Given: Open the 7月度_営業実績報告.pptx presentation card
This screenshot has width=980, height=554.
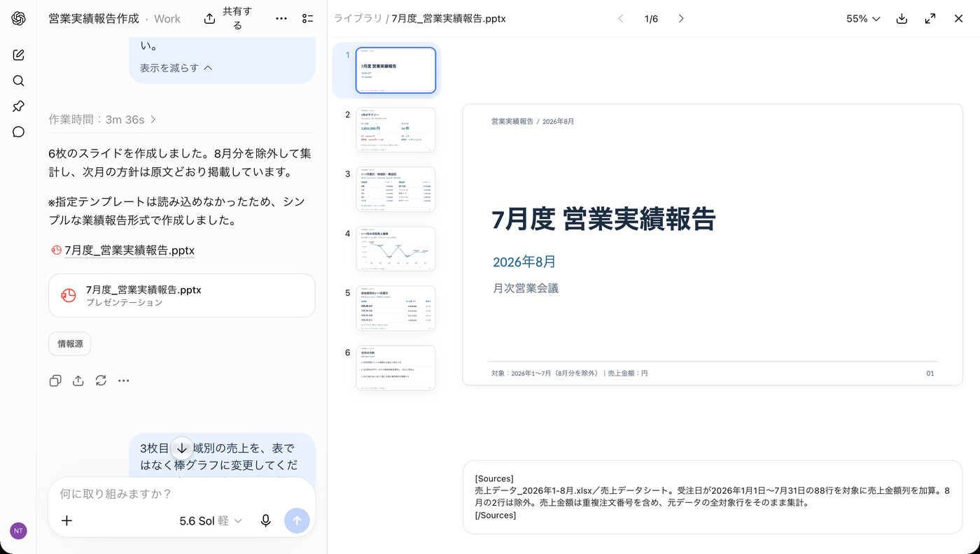Looking at the screenshot, I should pyautogui.click(x=182, y=295).
